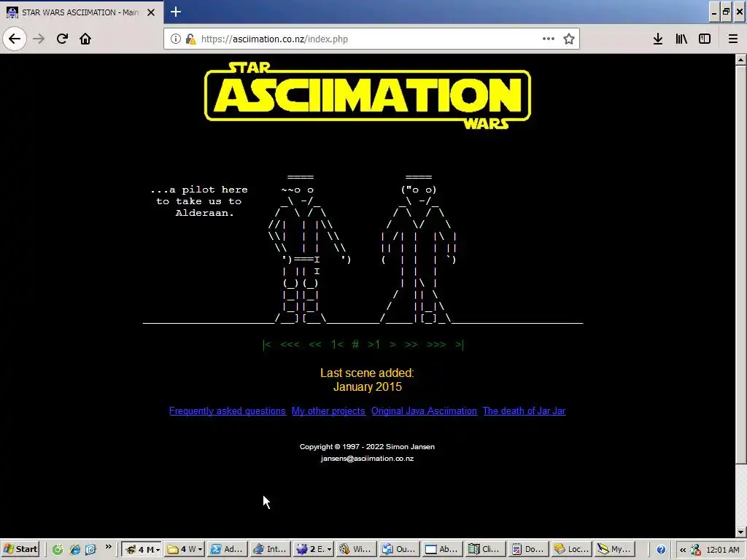Click the blue help question mark icon
This screenshot has height=560, width=747.
[661, 550]
